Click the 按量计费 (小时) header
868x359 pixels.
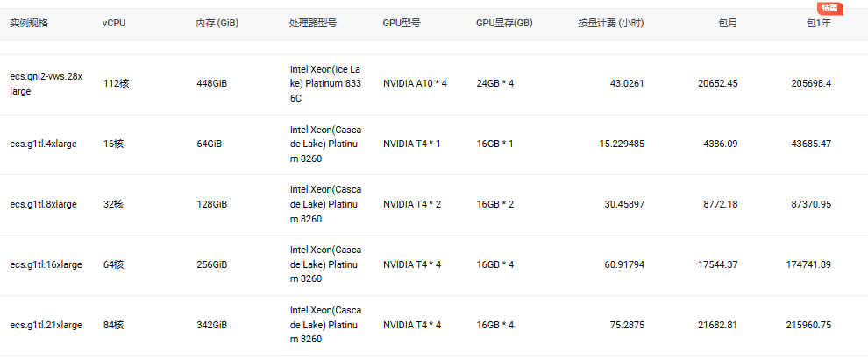(x=611, y=24)
